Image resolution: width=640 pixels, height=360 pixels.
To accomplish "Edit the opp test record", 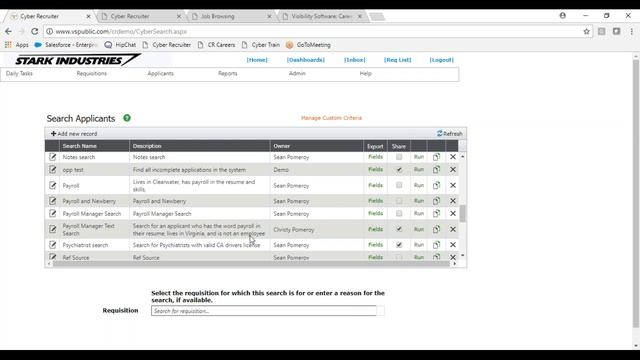I will click(53, 169).
